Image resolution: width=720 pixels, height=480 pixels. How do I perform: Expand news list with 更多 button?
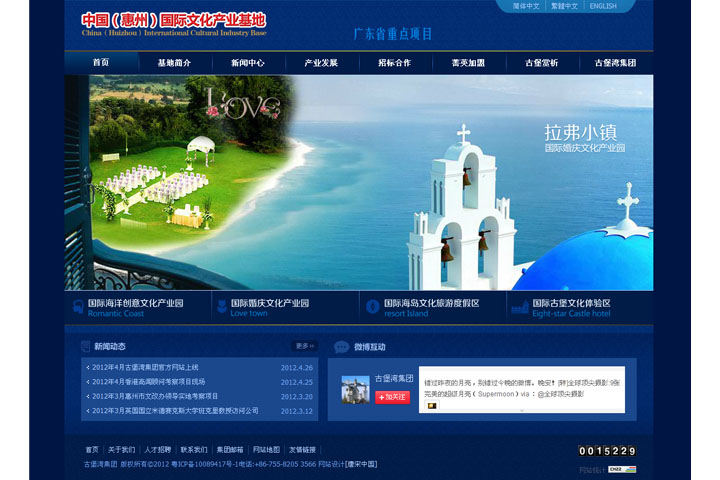point(304,346)
